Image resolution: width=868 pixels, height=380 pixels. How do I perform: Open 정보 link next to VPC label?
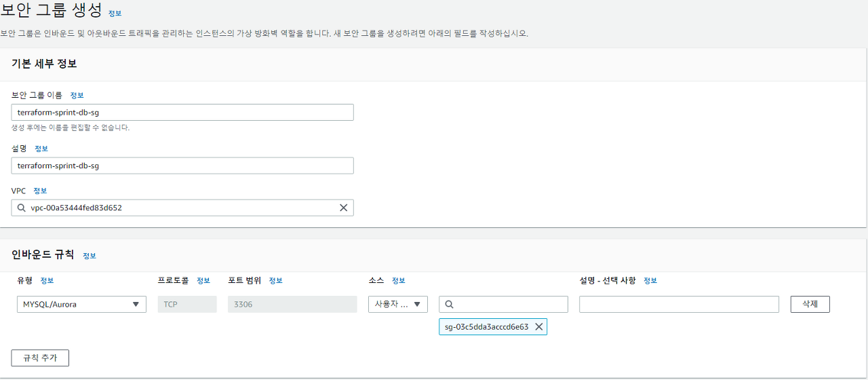pos(40,191)
